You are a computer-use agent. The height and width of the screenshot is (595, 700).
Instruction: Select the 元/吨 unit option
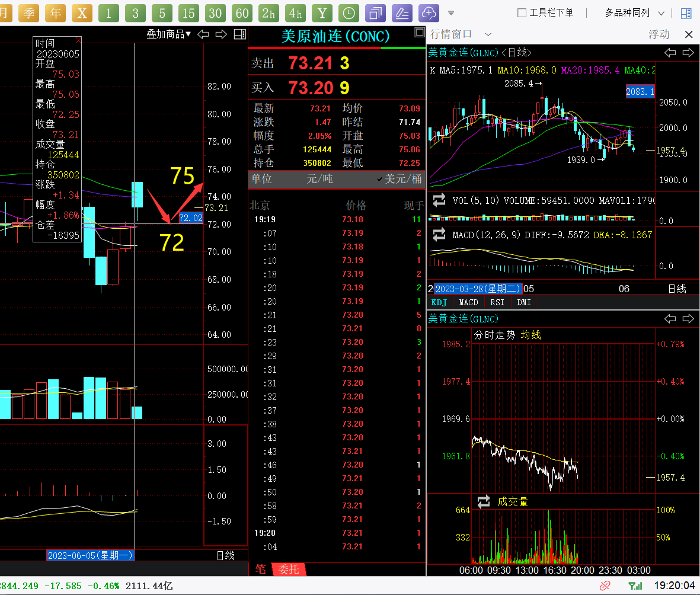point(319,179)
